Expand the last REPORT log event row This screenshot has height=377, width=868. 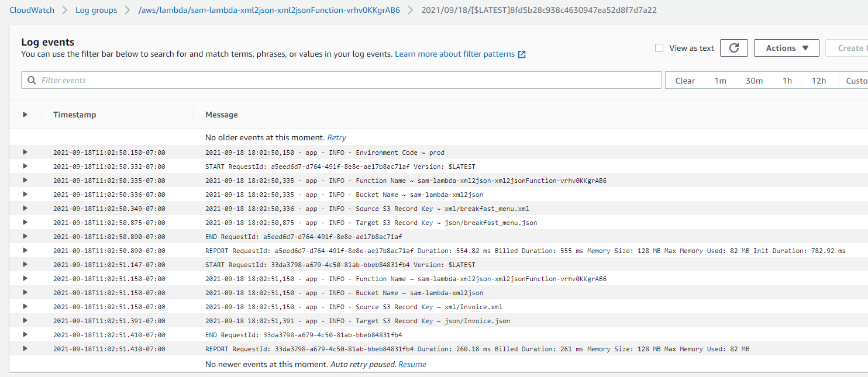tap(24, 349)
